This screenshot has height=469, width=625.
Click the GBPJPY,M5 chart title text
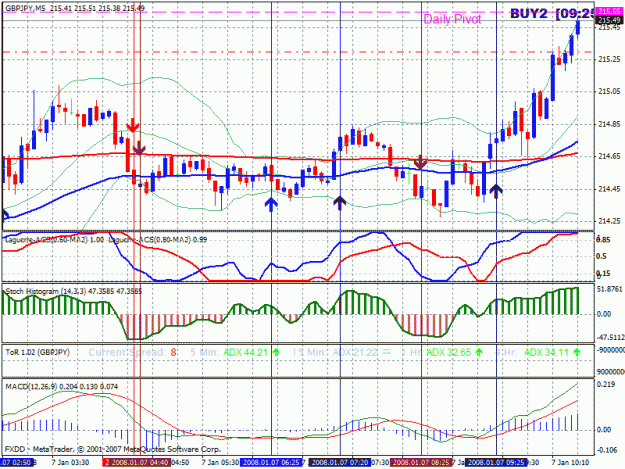pos(25,8)
